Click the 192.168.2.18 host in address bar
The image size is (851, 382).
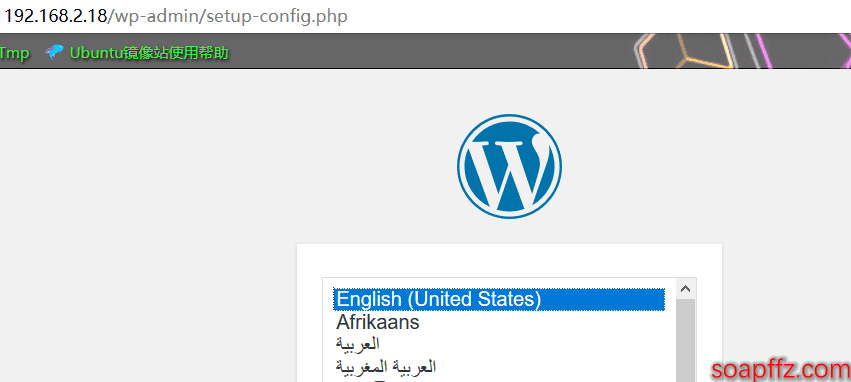click(55, 16)
